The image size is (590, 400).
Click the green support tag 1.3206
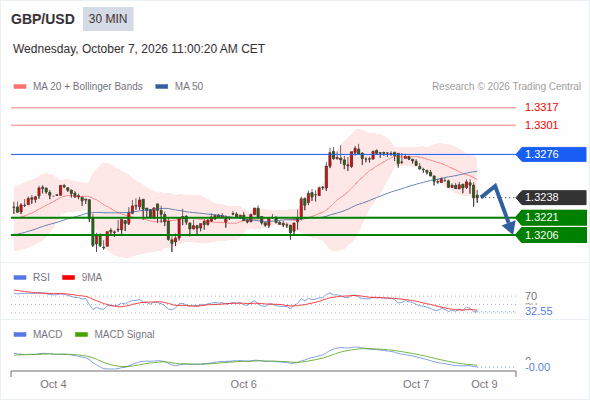(551, 235)
